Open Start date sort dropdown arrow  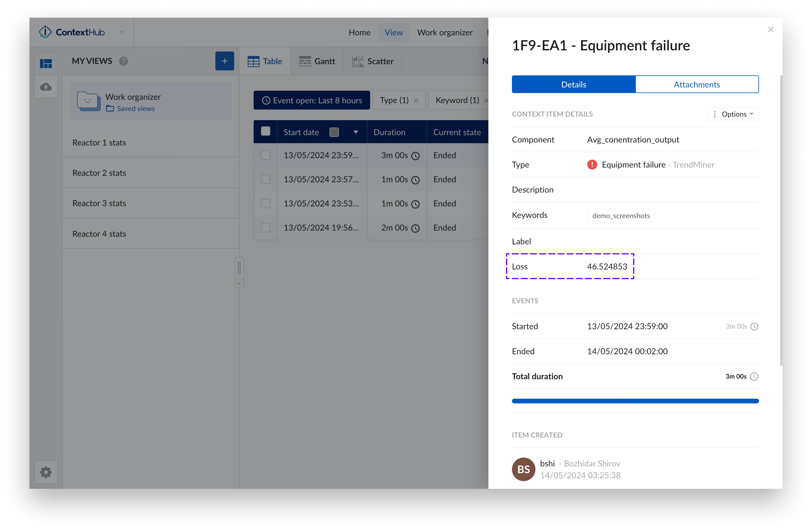click(x=355, y=132)
